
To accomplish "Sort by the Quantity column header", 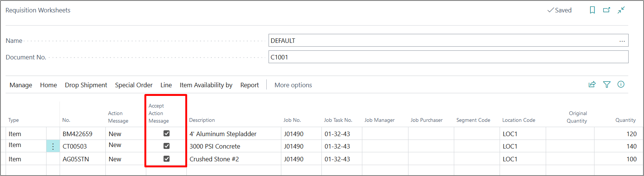I will (625, 120).
